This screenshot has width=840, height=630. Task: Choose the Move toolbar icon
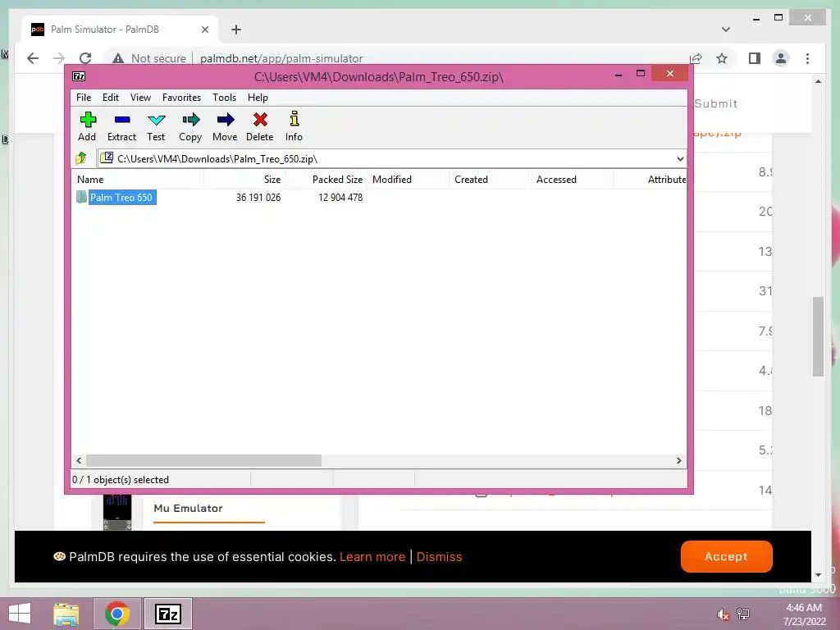[x=225, y=120]
